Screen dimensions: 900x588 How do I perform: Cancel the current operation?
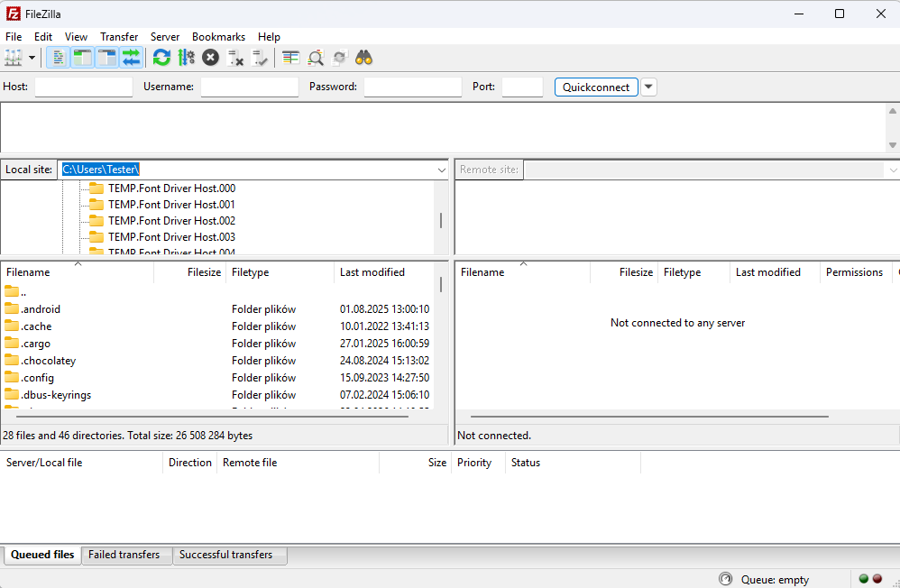pyautogui.click(x=211, y=58)
